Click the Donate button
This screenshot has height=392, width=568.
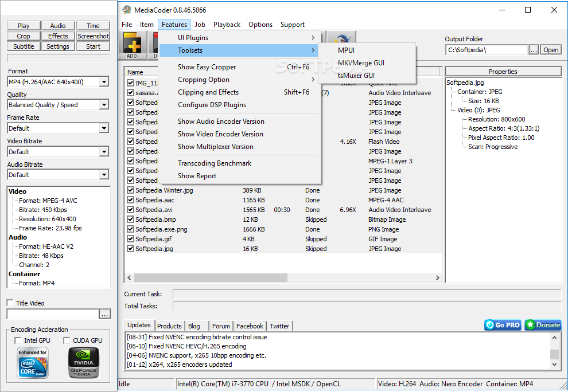[543, 325]
